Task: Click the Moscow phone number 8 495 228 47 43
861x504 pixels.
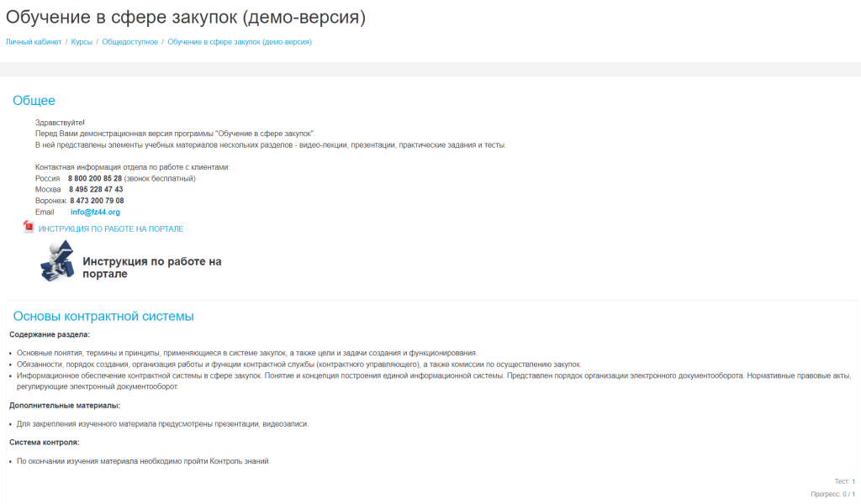Action: pyautogui.click(x=96, y=190)
